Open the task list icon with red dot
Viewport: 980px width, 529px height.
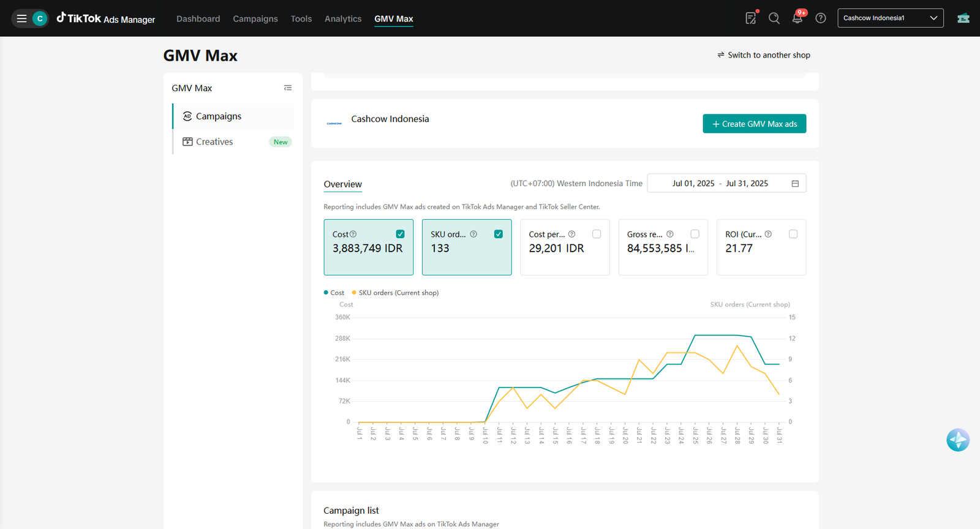point(751,18)
